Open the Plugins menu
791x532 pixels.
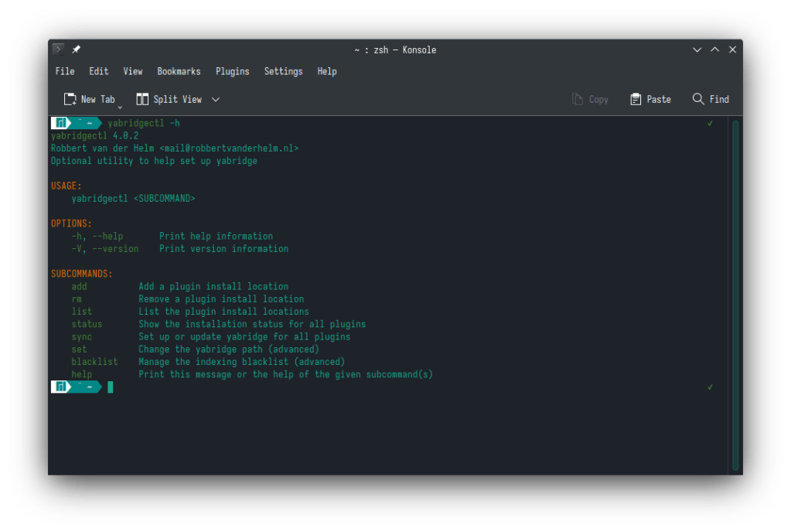click(232, 71)
